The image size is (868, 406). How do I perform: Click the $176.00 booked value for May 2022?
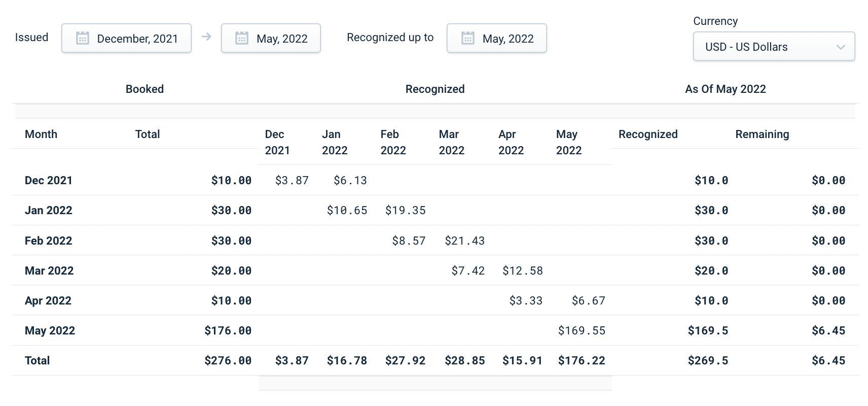[227, 330]
